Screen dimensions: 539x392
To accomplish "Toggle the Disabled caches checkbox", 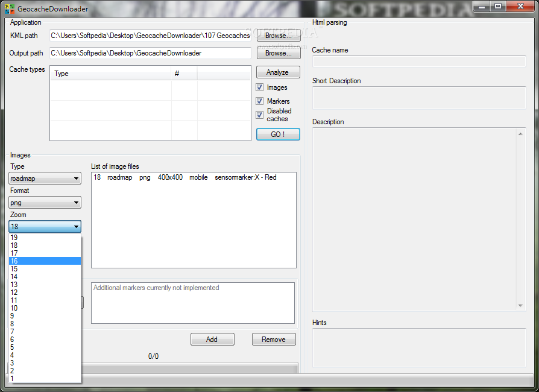I will (259, 115).
